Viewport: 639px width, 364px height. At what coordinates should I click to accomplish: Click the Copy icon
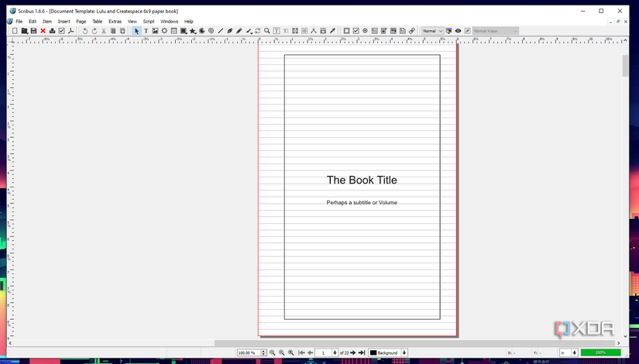pyautogui.click(x=113, y=31)
